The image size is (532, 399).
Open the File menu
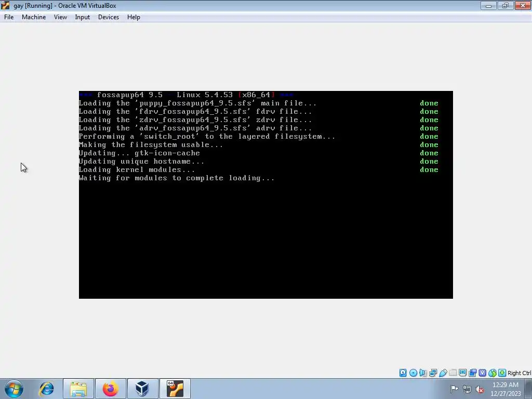point(9,17)
